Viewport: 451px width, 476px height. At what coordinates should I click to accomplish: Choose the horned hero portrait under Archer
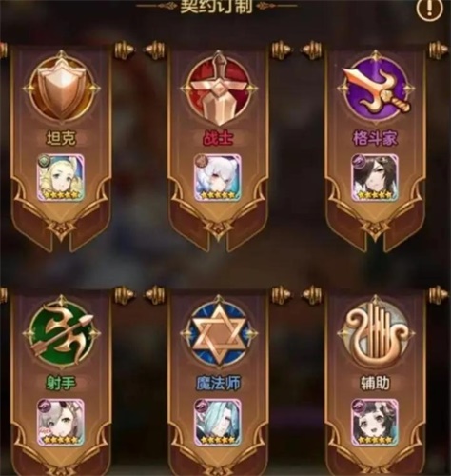pos(61,422)
